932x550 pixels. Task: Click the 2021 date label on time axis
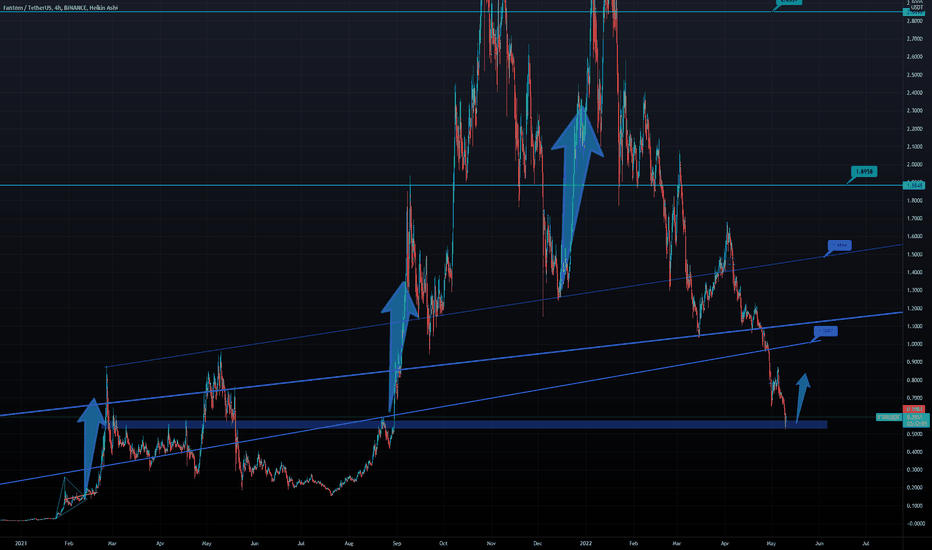[x=21, y=543]
